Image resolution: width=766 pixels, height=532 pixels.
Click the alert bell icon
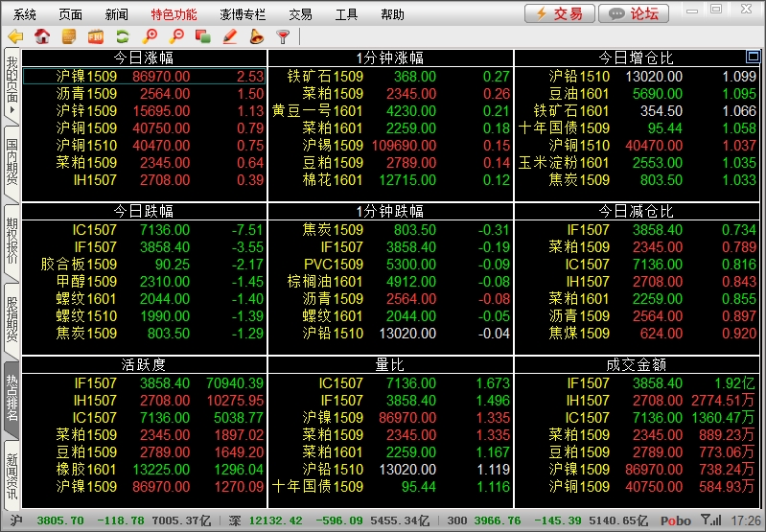pyautogui.click(x=256, y=36)
